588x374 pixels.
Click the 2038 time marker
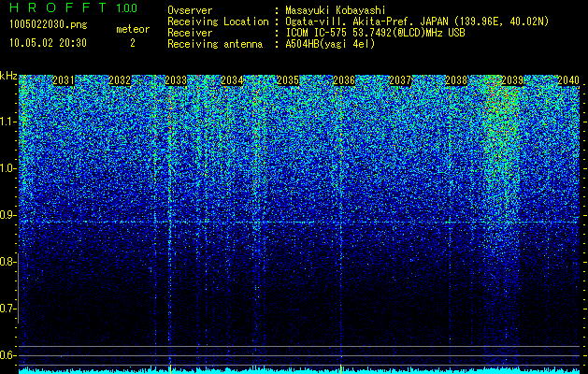[456, 80]
